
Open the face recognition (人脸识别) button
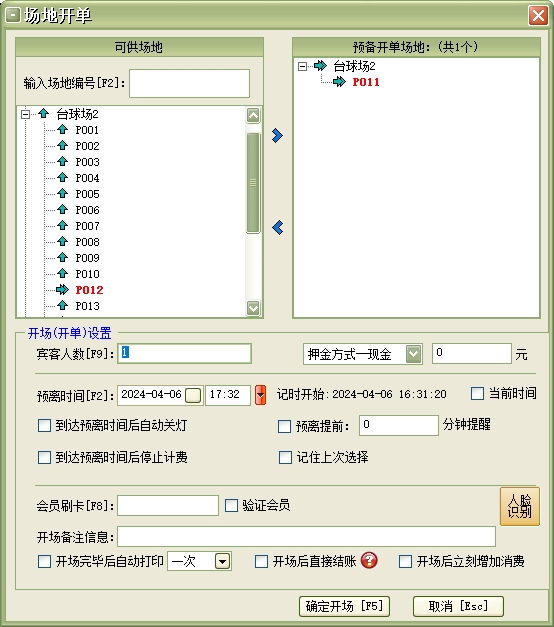pyautogui.click(x=520, y=506)
